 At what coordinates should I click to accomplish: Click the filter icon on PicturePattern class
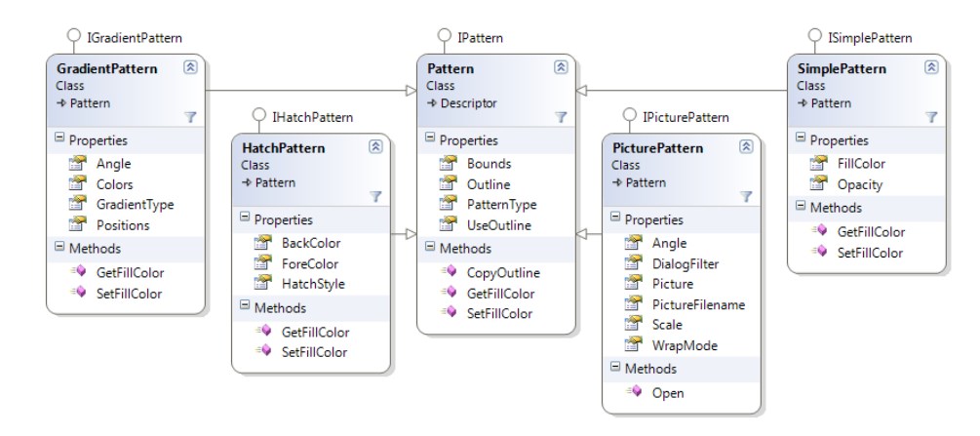(746, 195)
